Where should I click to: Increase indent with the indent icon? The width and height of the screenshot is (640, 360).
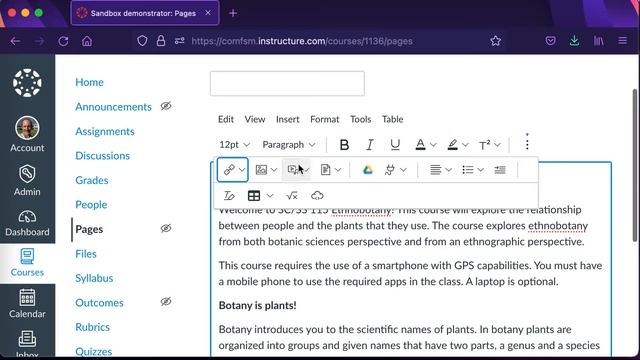(500, 169)
